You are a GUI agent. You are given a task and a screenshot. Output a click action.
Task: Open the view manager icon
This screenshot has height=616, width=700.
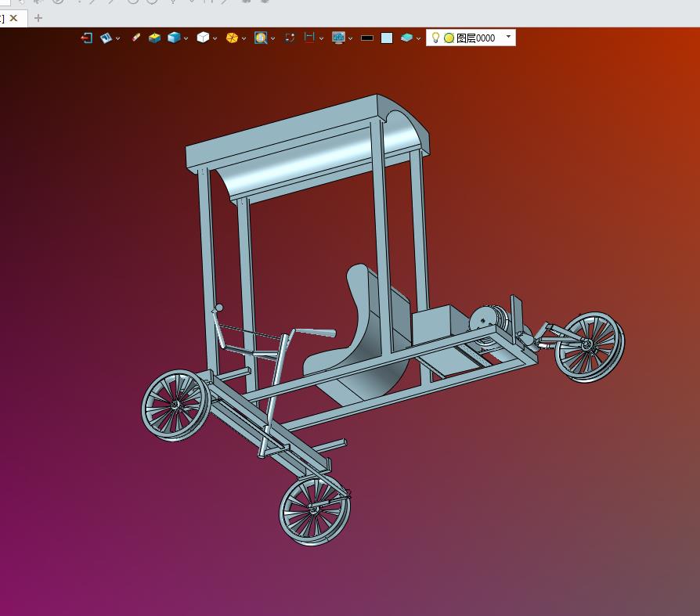coord(106,38)
